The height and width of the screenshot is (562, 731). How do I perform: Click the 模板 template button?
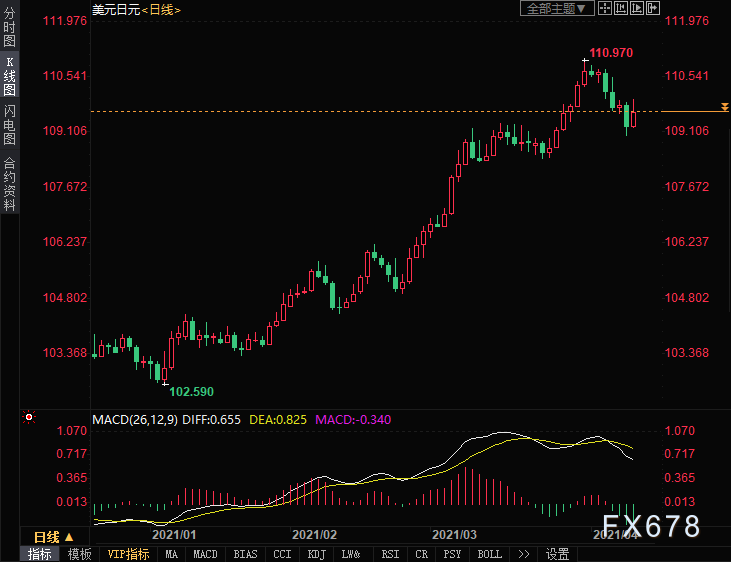[x=79, y=554]
